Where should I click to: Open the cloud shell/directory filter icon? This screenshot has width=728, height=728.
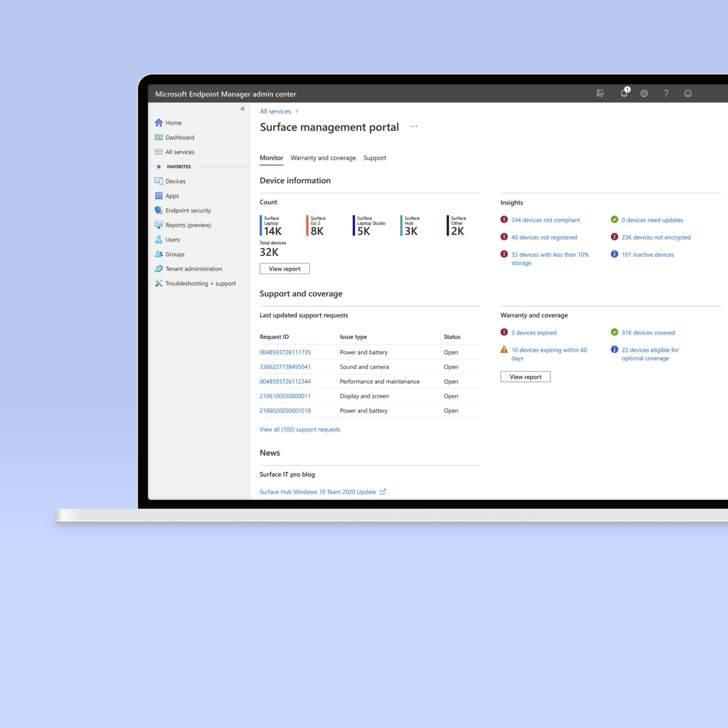pyautogui.click(x=600, y=94)
